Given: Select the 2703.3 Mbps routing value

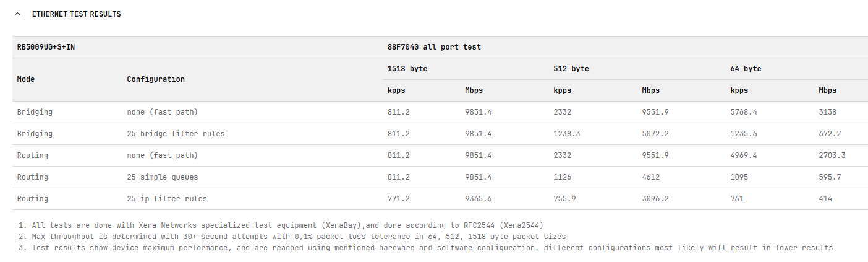Looking at the screenshot, I should click(833, 155).
